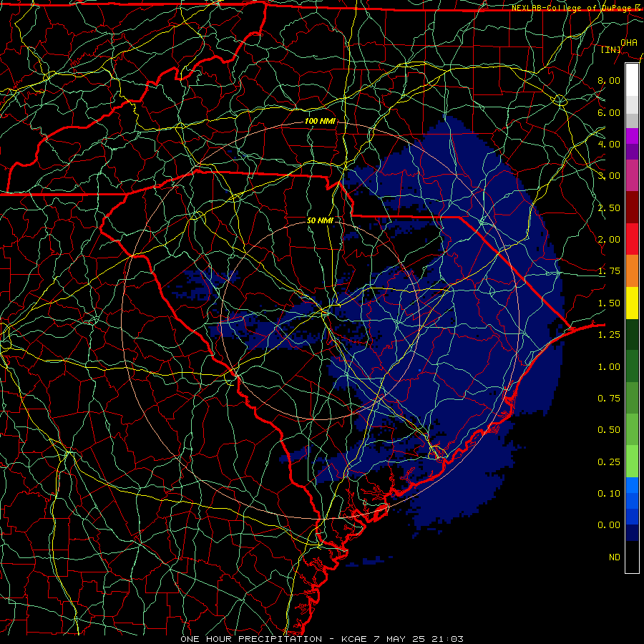
Task: Click the 2.00 legend value
Action: [x=609, y=240]
